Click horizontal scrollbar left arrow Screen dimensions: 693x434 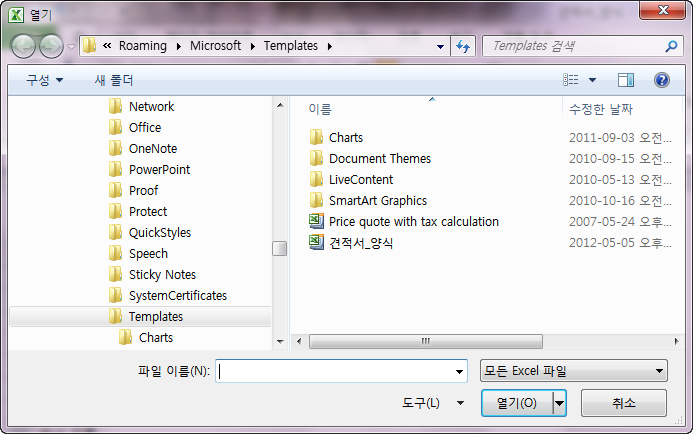pos(299,342)
